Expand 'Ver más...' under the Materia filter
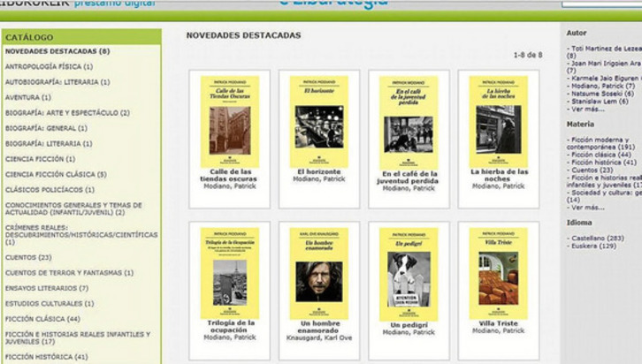 588,208
